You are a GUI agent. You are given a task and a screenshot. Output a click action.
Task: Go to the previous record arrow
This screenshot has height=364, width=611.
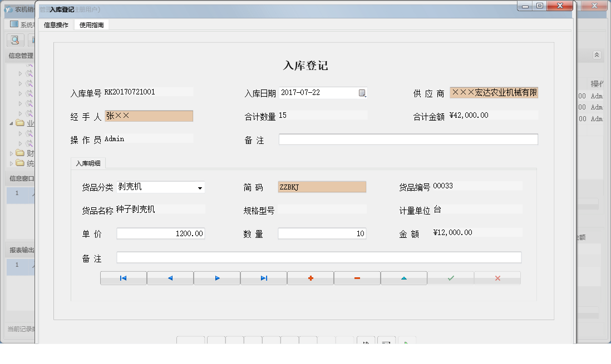coord(170,278)
